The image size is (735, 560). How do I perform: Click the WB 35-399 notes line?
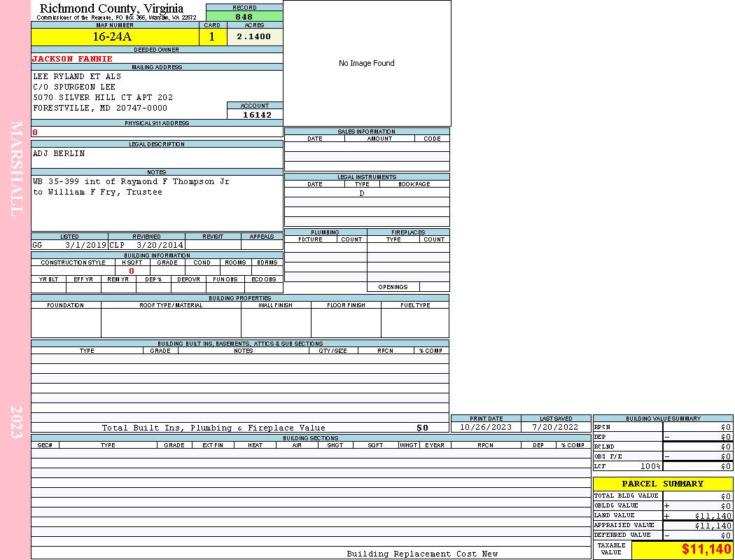132,182
